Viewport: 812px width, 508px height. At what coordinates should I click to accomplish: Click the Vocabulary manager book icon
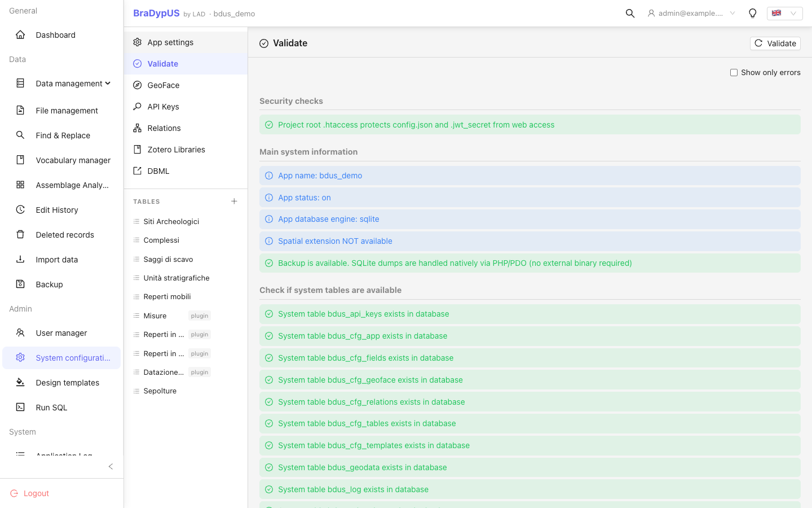coord(20,160)
